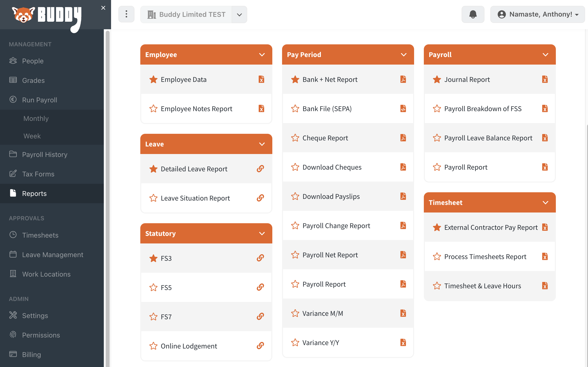Image resolution: width=588 pixels, height=367 pixels.
Task: Unfavorite the Journal Report star
Action: tap(436, 79)
